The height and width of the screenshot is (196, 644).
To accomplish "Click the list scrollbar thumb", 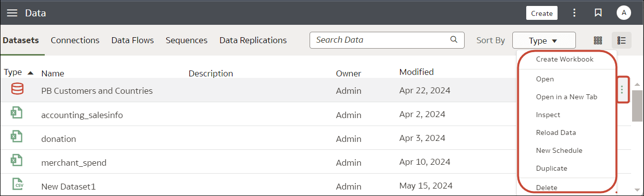I will click(x=637, y=106).
